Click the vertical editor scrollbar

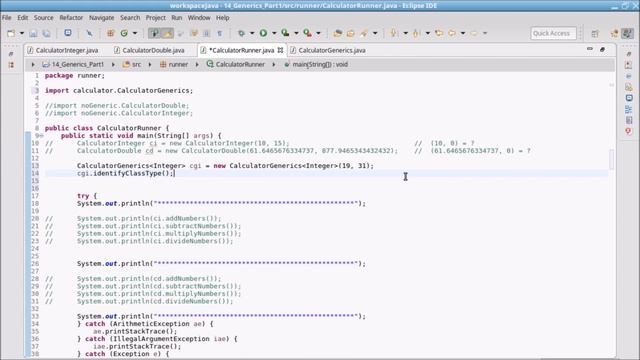click(x=611, y=159)
